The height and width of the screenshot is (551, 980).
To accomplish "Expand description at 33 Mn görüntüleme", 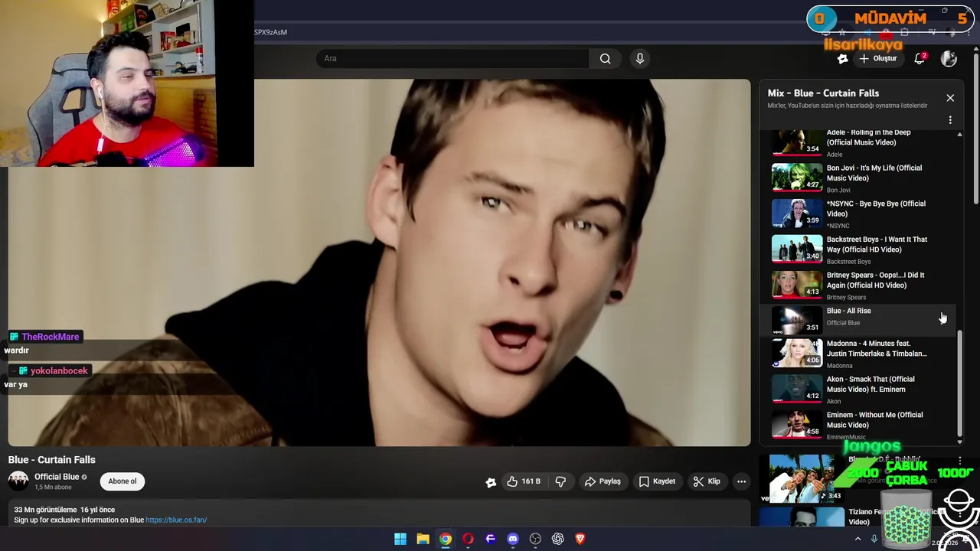I will coord(64,510).
